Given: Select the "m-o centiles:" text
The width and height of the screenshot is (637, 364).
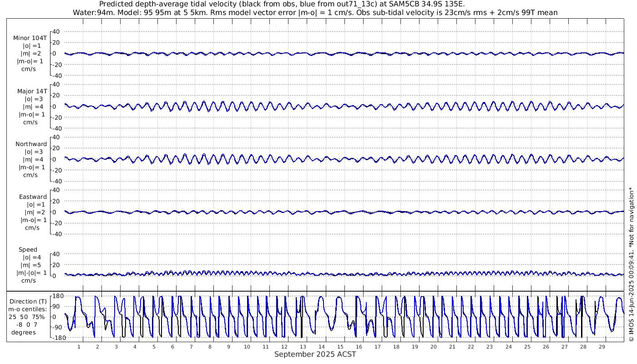Looking at the screenshot, I should click(x=27, y=309).
